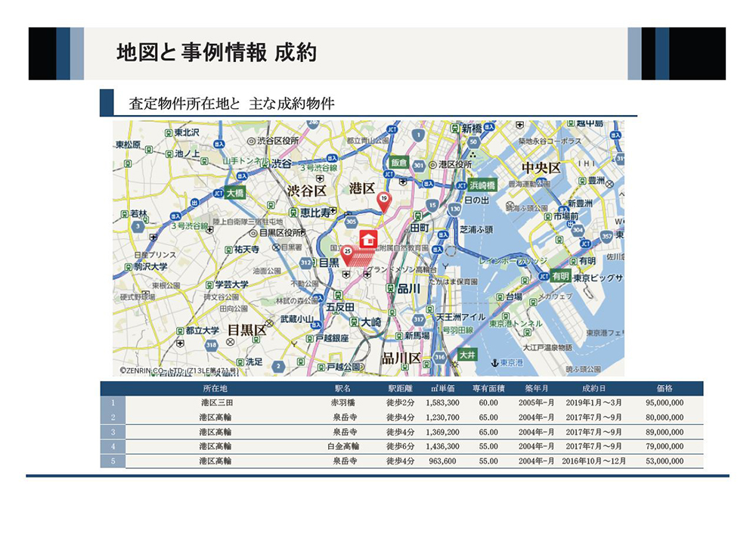756x534 pixels.
Task: Click the 79,000,000 price cell
Action: pyautogui.click(x=665, y=447)
